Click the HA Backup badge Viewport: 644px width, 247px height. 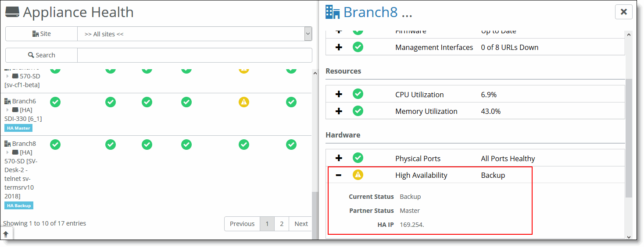[19, 205]
